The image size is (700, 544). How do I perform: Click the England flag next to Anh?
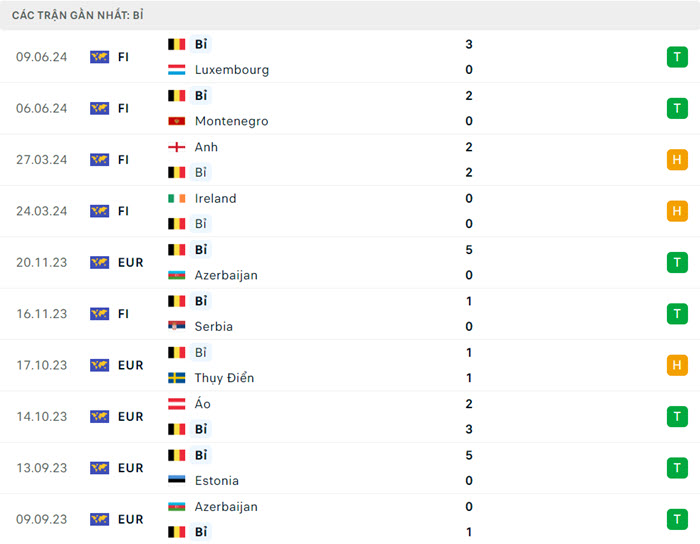[177, 147]
